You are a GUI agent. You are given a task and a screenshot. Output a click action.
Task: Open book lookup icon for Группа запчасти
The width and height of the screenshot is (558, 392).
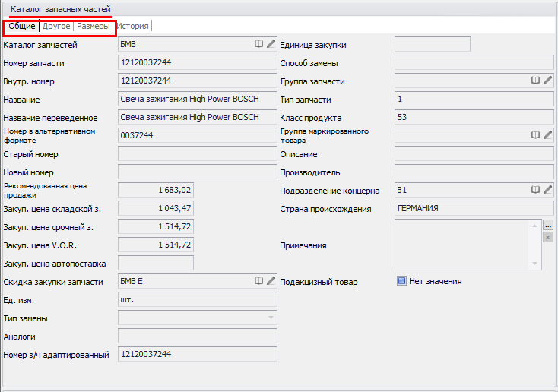535,81
